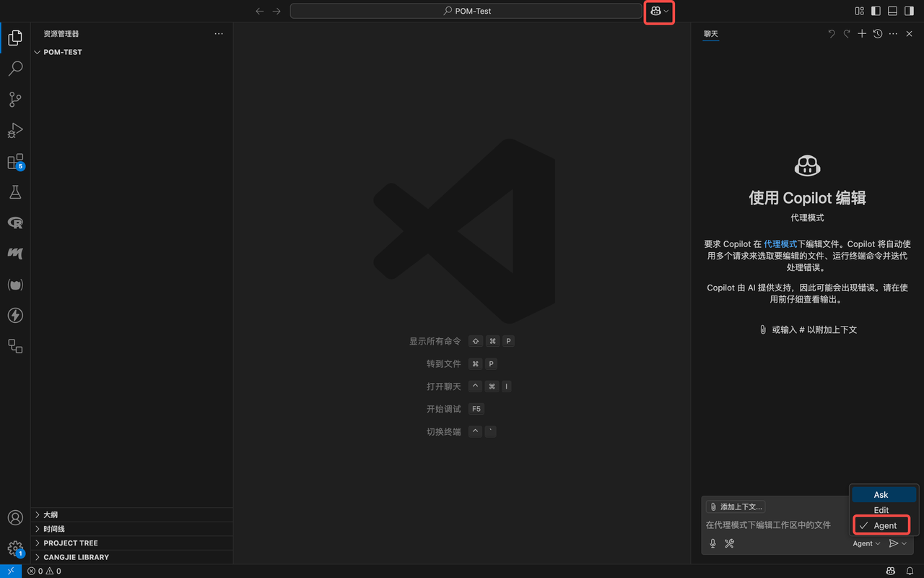The width and height of the screenshot is (924, 578).
Task: Expand the 时间线 timeline section
Action: coord(132,529)
